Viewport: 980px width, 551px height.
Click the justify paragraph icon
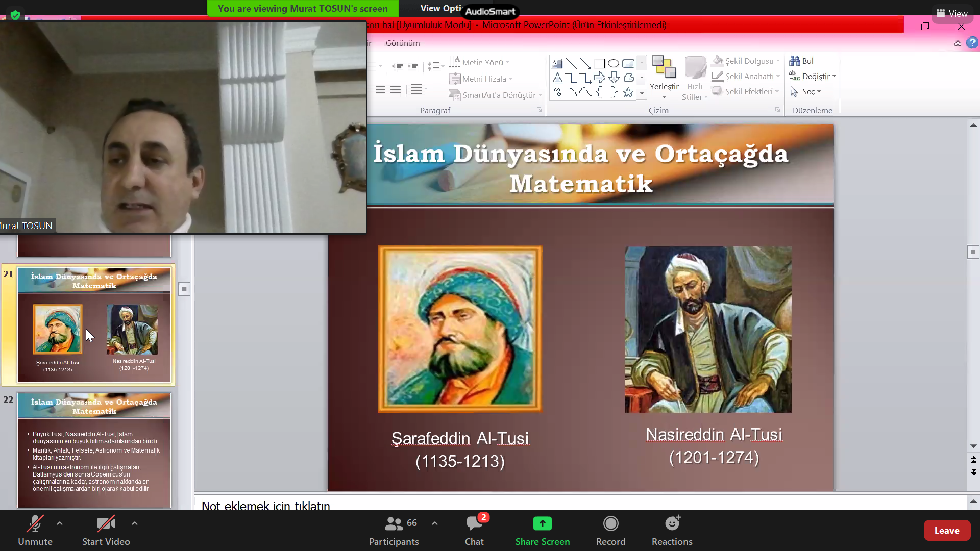396,89
